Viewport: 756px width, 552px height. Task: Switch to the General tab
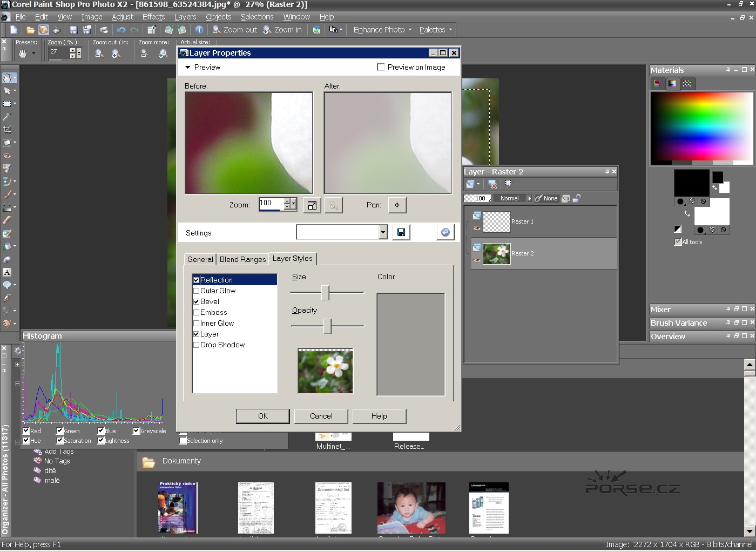(x=200, y=259)
